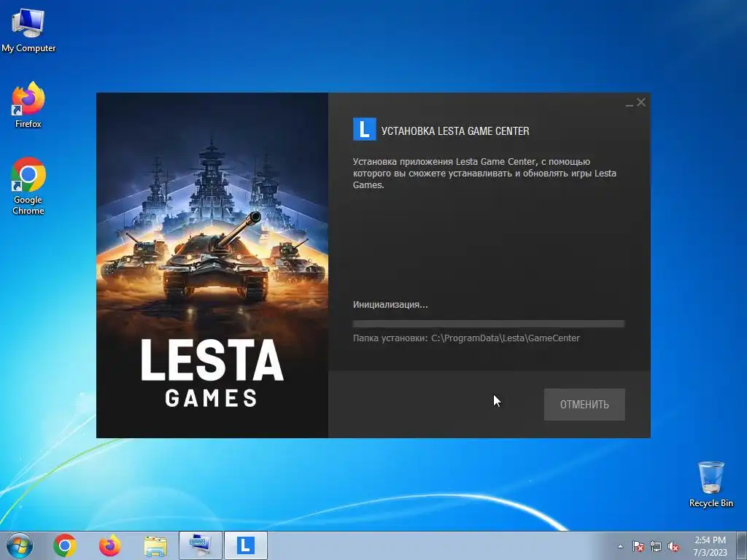Click the installer description paragraph

coord(484,174)
